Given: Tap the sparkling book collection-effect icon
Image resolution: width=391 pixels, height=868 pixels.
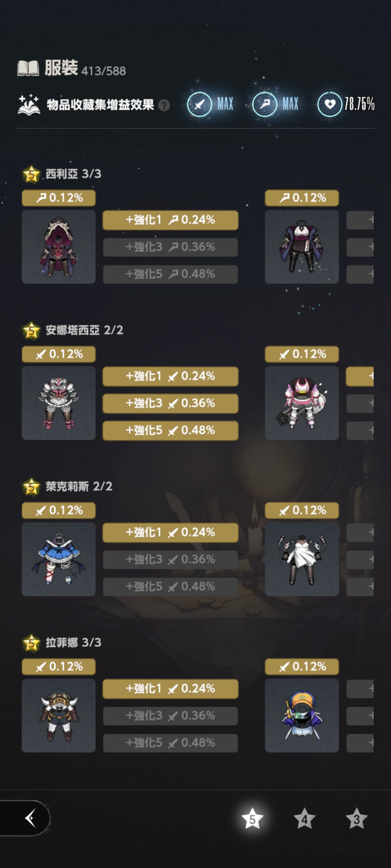Looking at the screenshot, I should (x=29, y=105).
